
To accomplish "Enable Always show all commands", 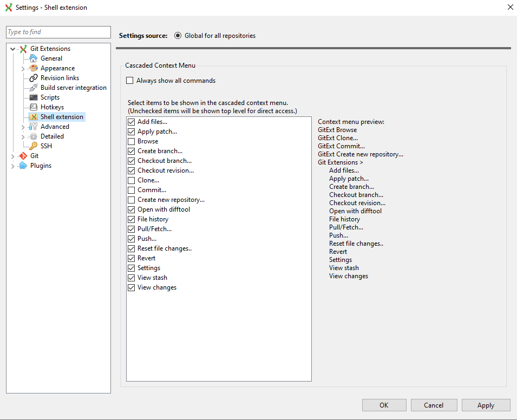I will 130,81.
